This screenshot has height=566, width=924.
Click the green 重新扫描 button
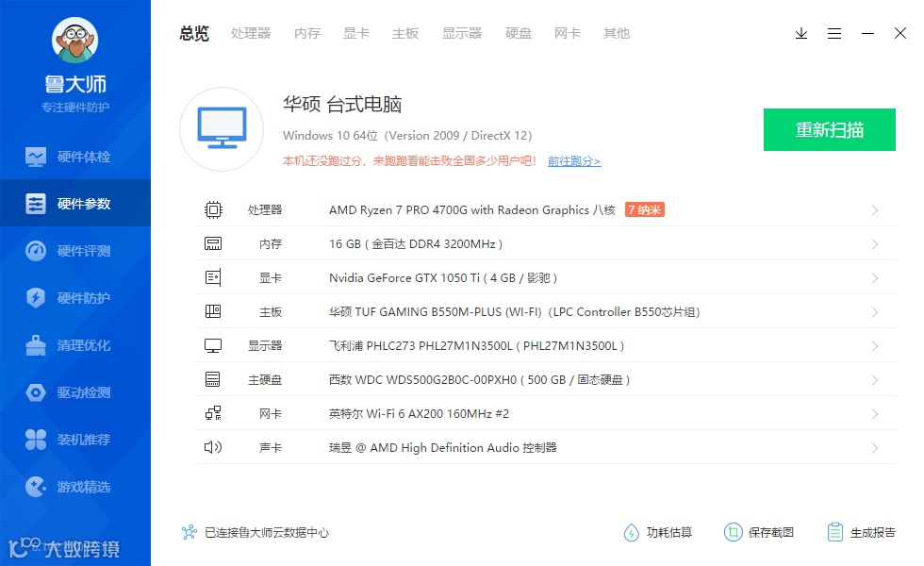(829, 130)
